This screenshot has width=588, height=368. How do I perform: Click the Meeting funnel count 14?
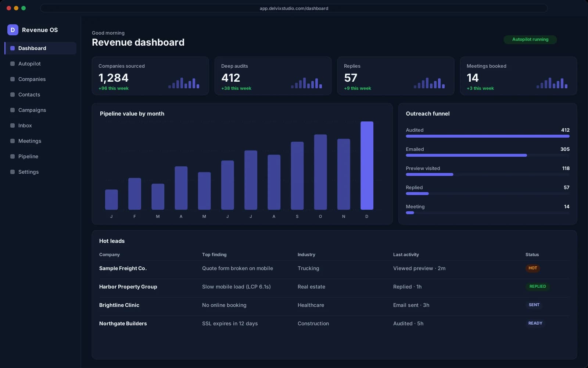567,206
